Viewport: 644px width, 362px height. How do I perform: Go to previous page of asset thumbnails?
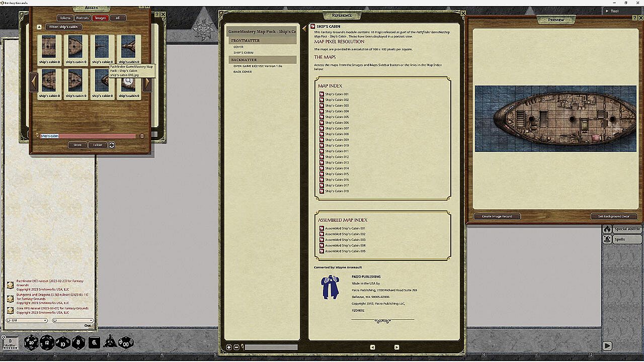pyautogui.click(x=34, y=81)
